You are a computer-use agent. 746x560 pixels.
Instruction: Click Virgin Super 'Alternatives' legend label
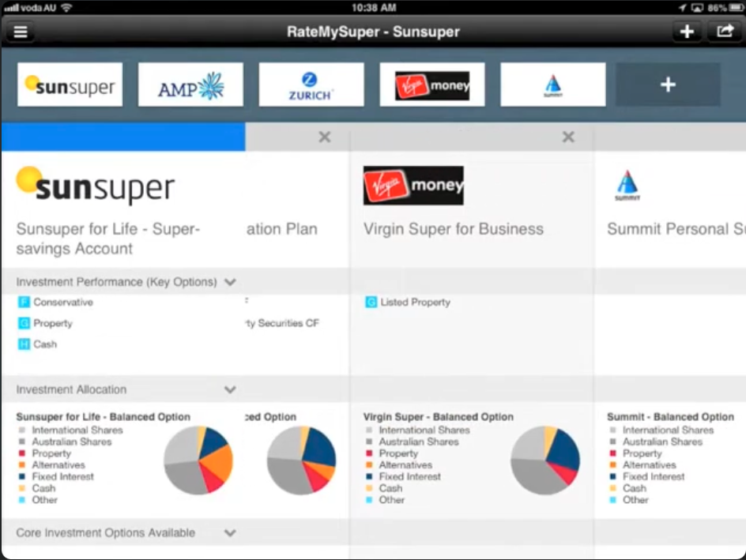tap(406, 465)
